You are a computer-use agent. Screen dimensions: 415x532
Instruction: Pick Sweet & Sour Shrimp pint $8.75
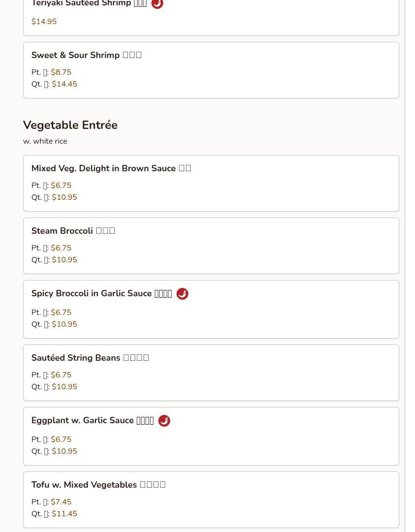point(61,72)
